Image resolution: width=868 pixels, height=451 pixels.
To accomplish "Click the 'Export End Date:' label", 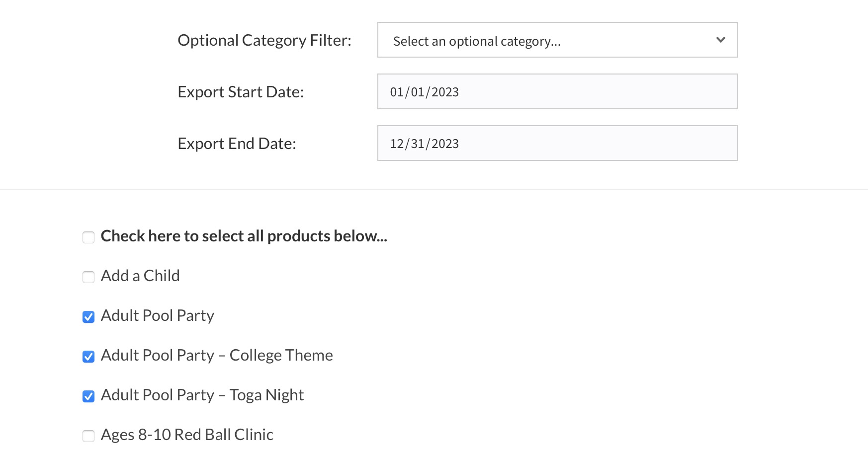I will (237, 144).
